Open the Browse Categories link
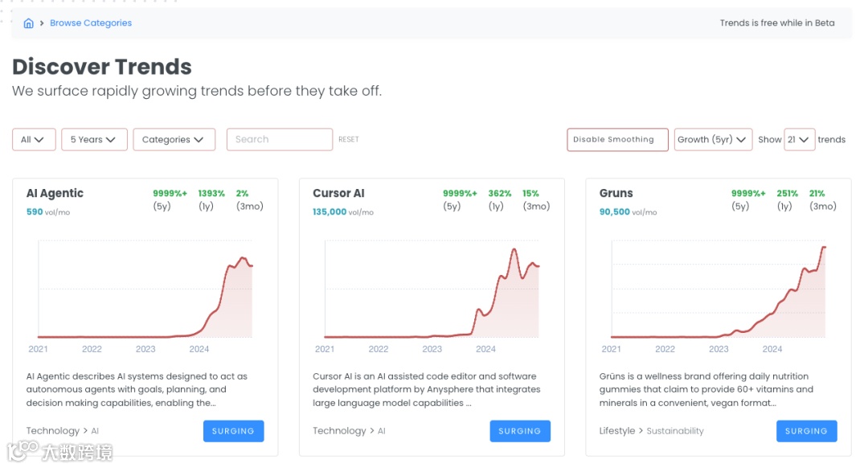The image size is (868, 468). [91, 23]
